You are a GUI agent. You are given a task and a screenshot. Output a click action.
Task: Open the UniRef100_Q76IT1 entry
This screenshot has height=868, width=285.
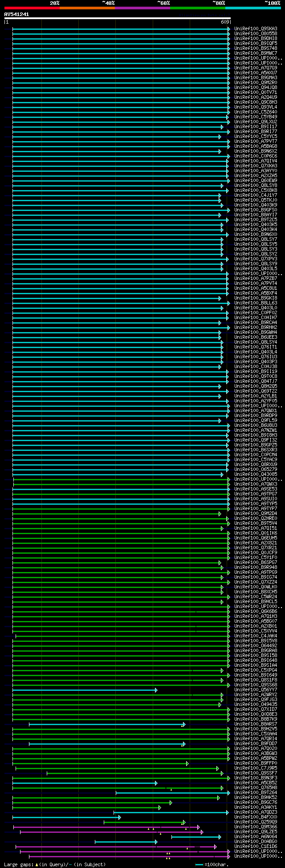click(256, 347)
